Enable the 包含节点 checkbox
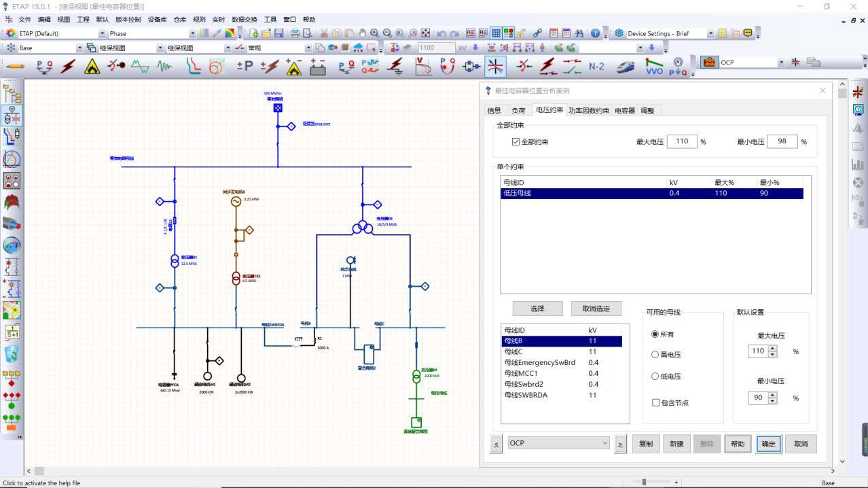868x488 pixels. [655, 402]
